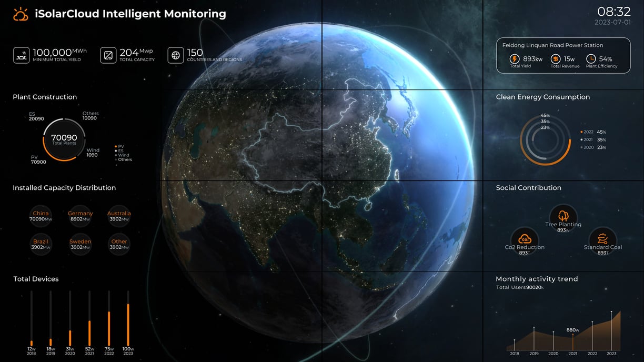The image size is (644, 362).
Task: Click the iSolarCloud Intelligent Monitoring title
Action: click(x=130, y=14)
